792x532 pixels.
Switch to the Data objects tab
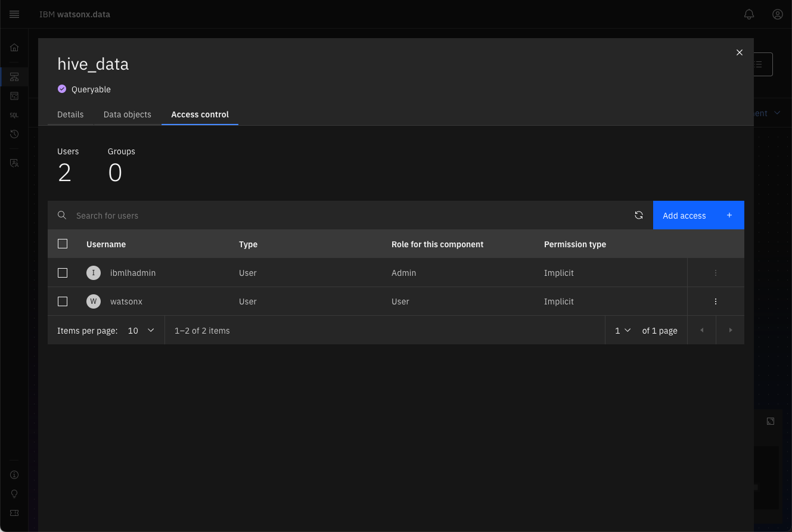tap(128, 114)
